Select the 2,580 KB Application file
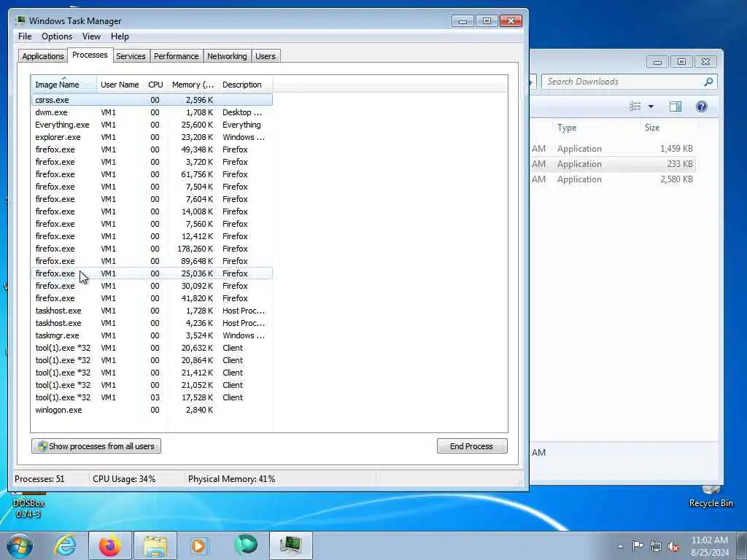 613,179
